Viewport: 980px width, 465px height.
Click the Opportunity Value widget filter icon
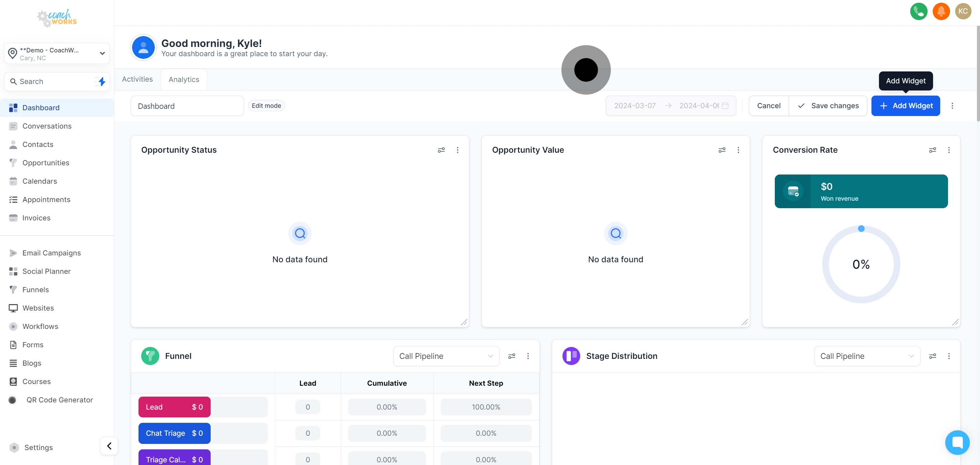(x=722, y=150)
